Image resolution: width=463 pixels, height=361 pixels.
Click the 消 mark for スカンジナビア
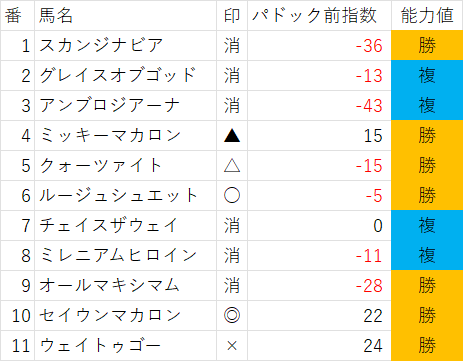[232, 46]
